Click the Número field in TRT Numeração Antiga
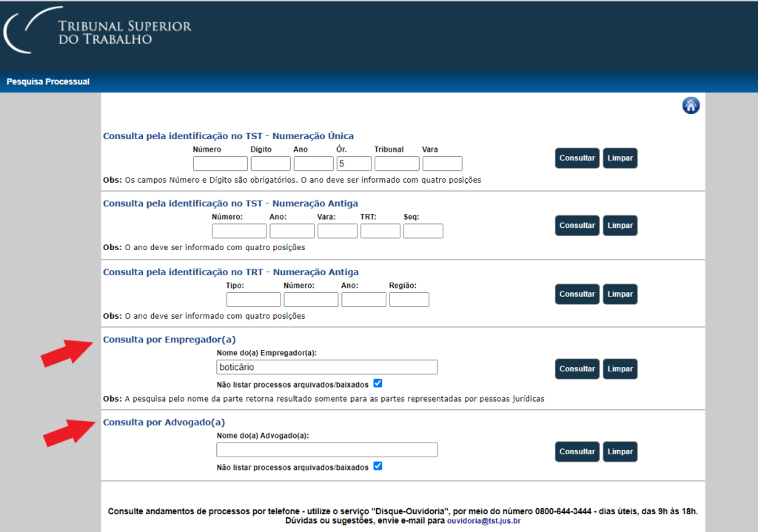 click(311, 300)
